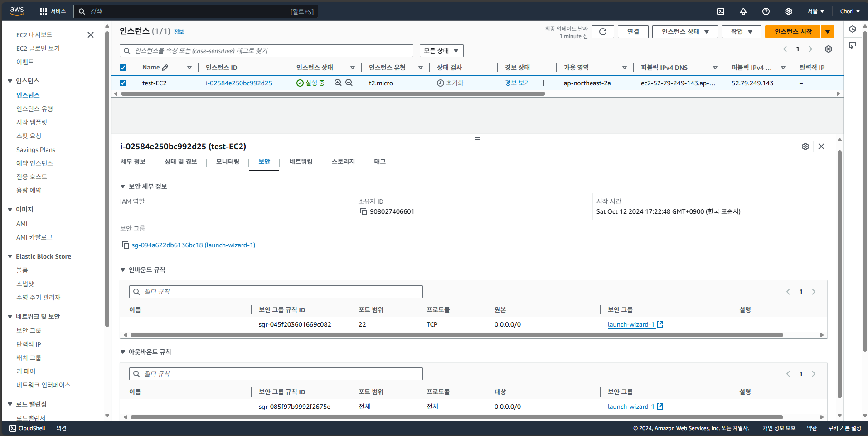Screen dimensions: 868x436
Task: Go to previous page of outbound rules
Action: pos(788,374)
